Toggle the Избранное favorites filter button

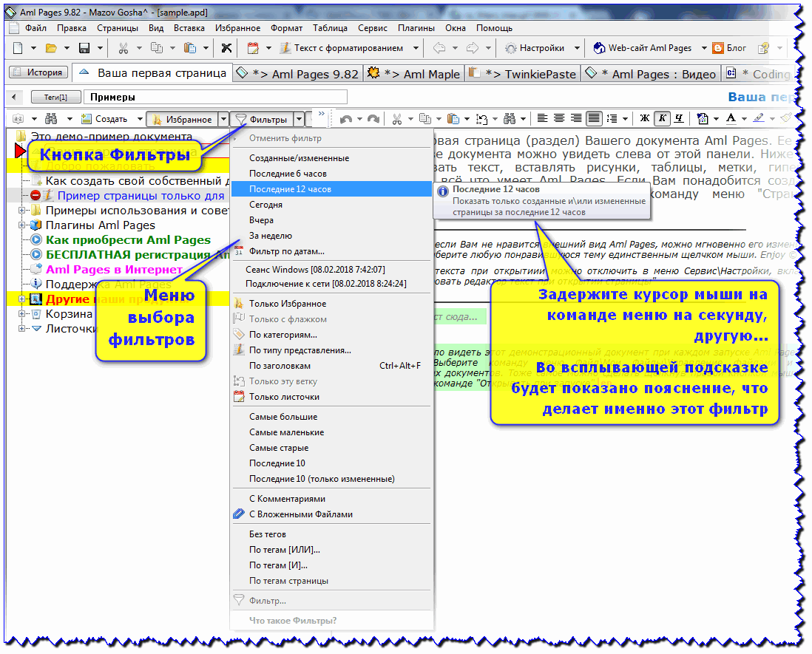click(x=182, y=120)
